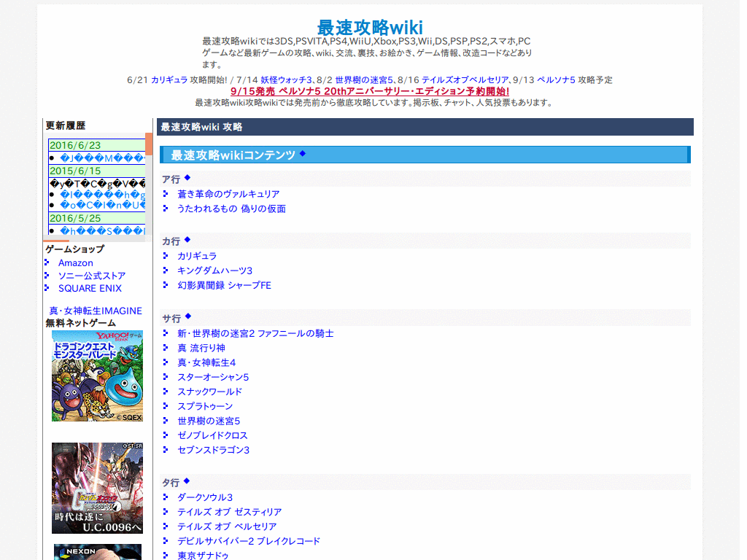Click the diamond anchor beside カ行
The width and height of the screenshot is (747, 560).
[187, 239]
